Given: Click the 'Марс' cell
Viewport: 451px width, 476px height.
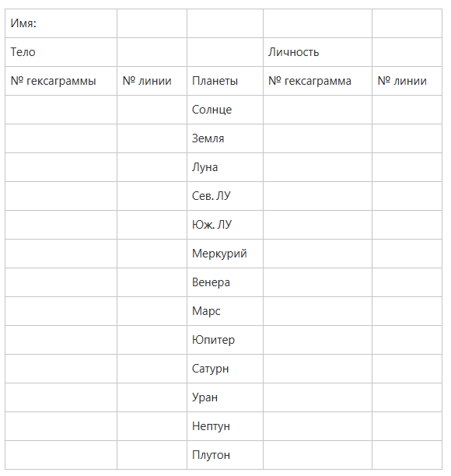Looking at the screenshot, I should (225, 311).
